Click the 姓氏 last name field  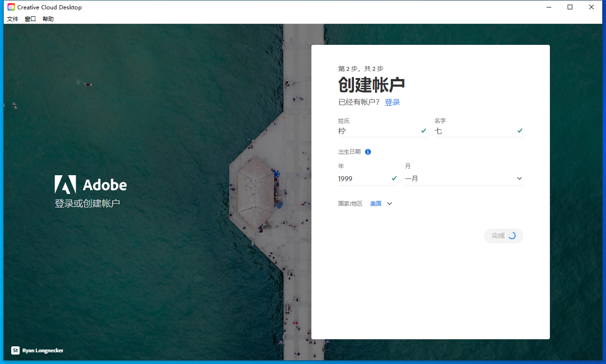coord(382,131)
